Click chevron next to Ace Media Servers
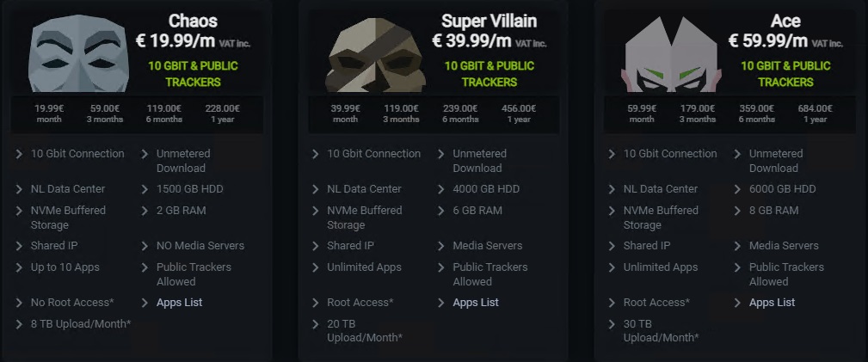 pyautogui.click(x=736, y=246)
